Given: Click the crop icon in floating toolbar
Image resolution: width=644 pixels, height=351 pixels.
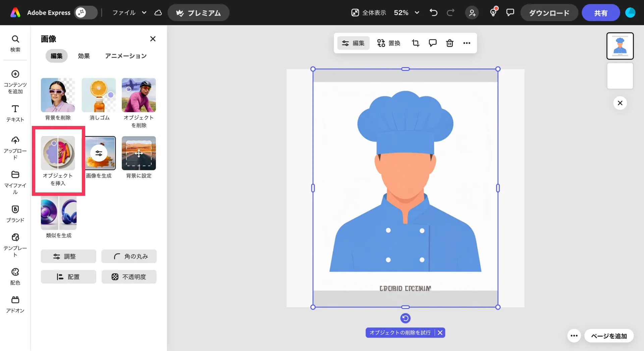Looking at the screenshot, I should tap(416, 43).
